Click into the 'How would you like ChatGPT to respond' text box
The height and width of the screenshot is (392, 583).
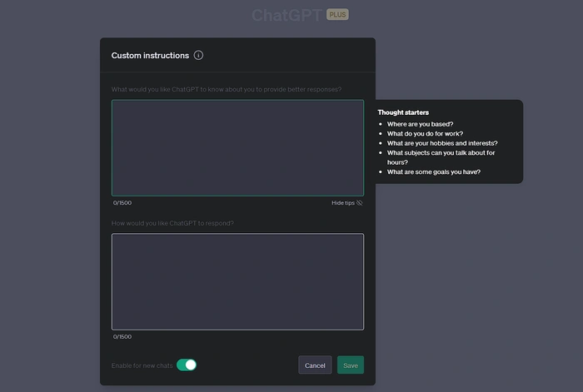(237, 281)
